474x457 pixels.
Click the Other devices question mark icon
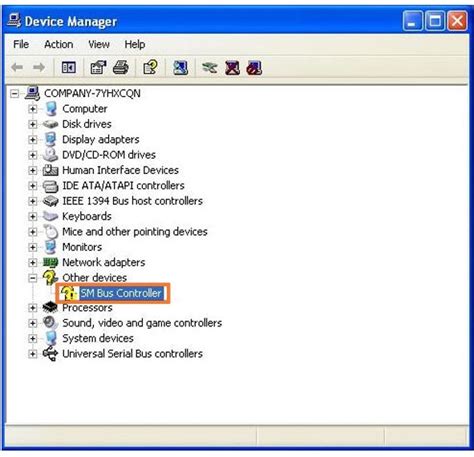click(x=50, y=277)
